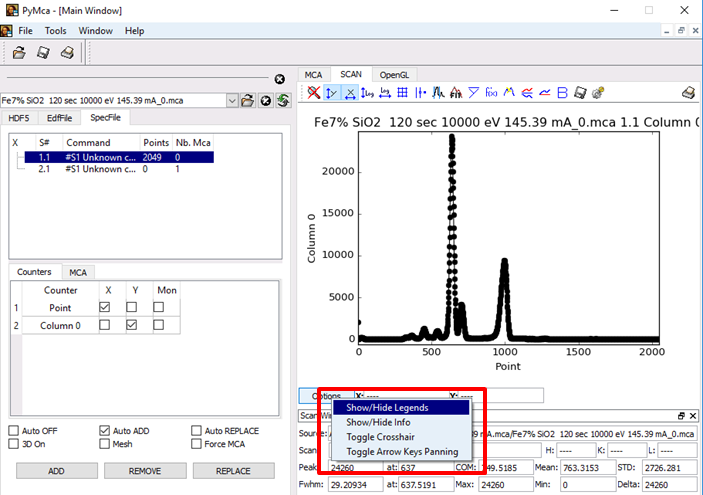Click the close-file X icon beside file combo box
The image size is (703, 495).
coord(266,100)
